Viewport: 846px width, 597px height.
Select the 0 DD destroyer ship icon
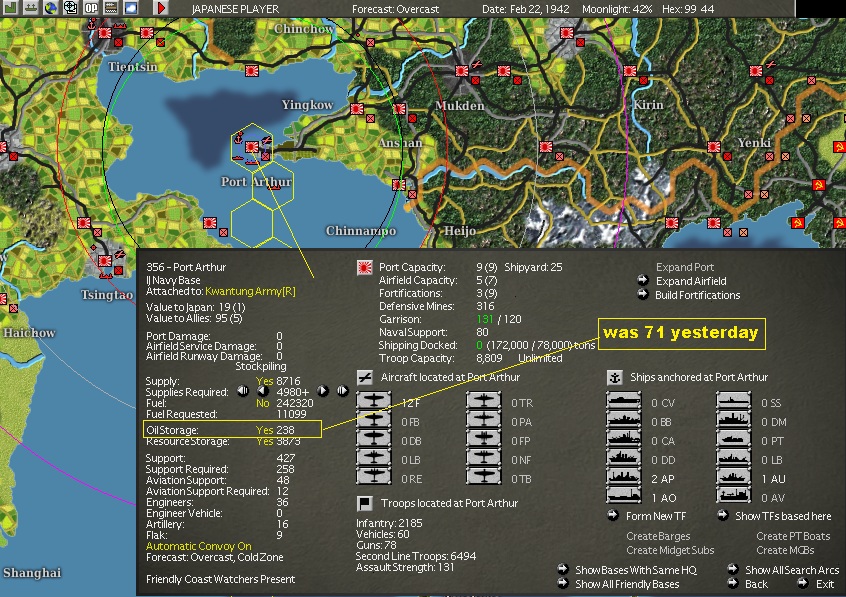pos(624,459)
